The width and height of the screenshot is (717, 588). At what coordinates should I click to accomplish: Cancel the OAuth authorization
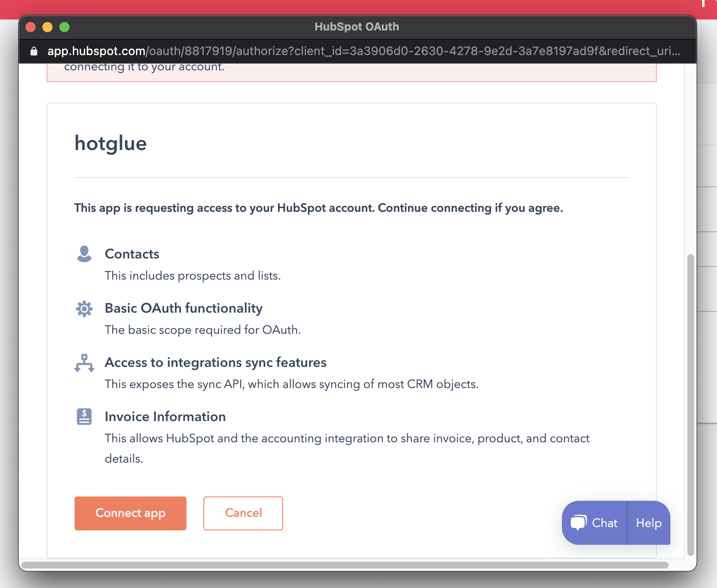click(243, 513)
